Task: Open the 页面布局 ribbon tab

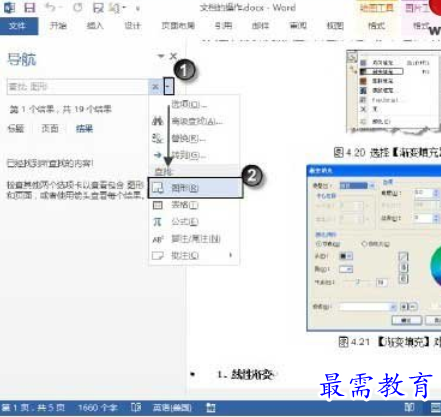Action: point(178,26)
